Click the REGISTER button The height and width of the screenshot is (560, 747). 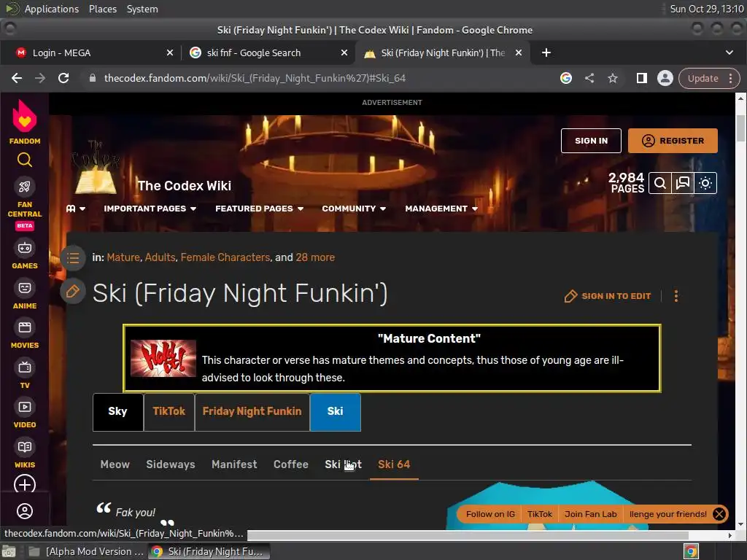pos(673,141)
